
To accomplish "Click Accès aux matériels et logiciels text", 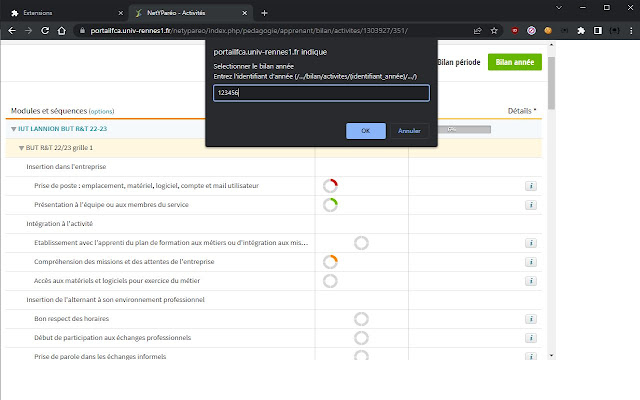I will coord(117,281).
